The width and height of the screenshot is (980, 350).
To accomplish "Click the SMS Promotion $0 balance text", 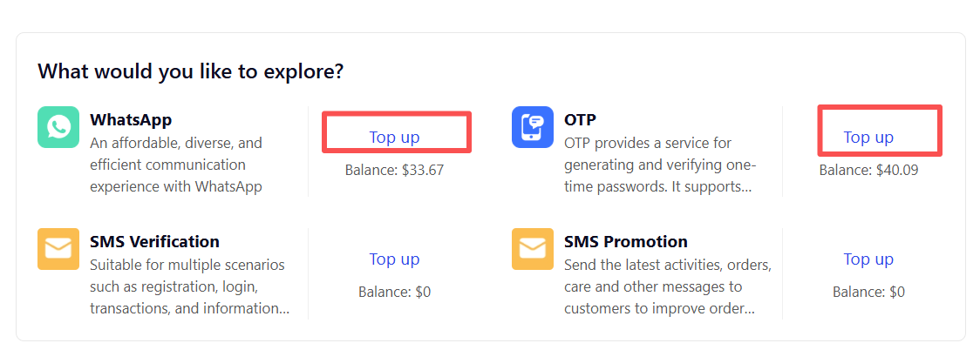I will click(868, 292).
